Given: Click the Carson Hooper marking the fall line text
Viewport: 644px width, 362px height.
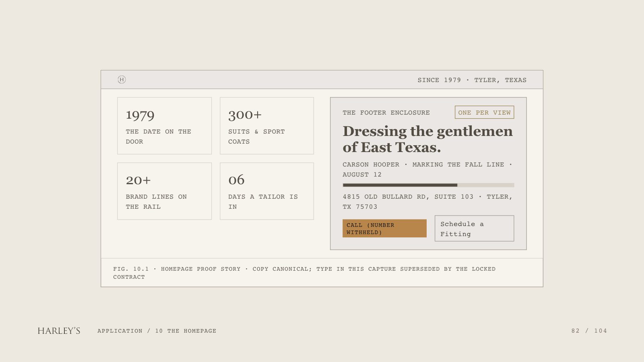Looking at the screenshot, I should (x=427, y=169).
